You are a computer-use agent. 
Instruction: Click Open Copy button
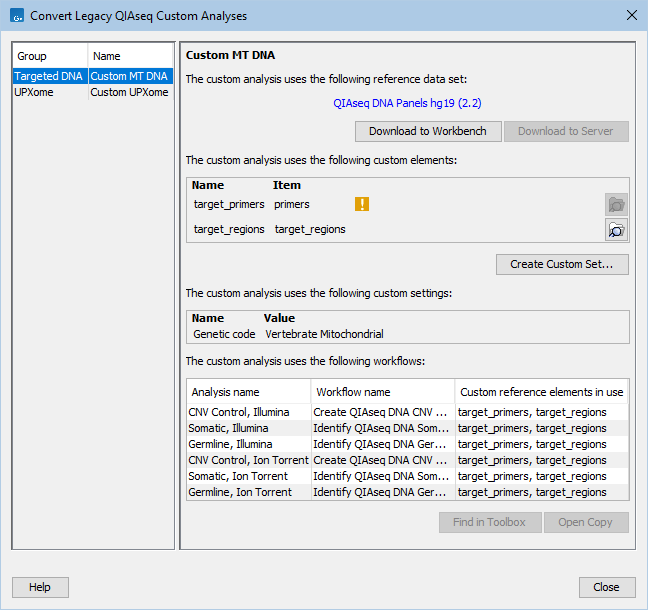tap(586, 522)
